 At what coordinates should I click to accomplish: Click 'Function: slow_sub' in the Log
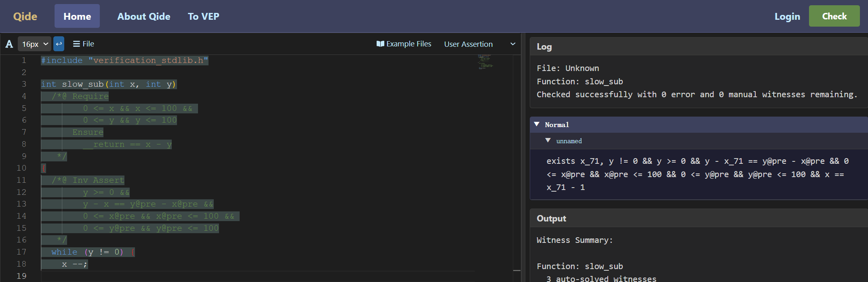point(579,81)
